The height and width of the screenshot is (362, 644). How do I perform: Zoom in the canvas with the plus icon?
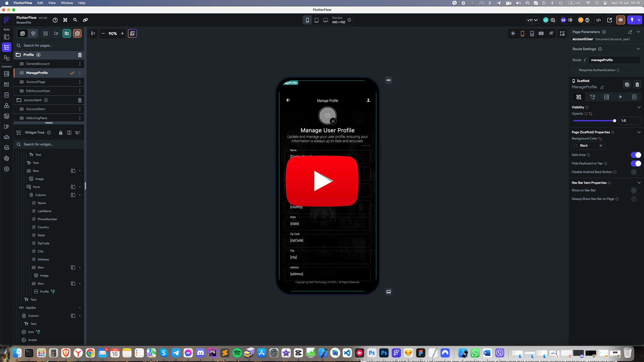pos(122,33)
